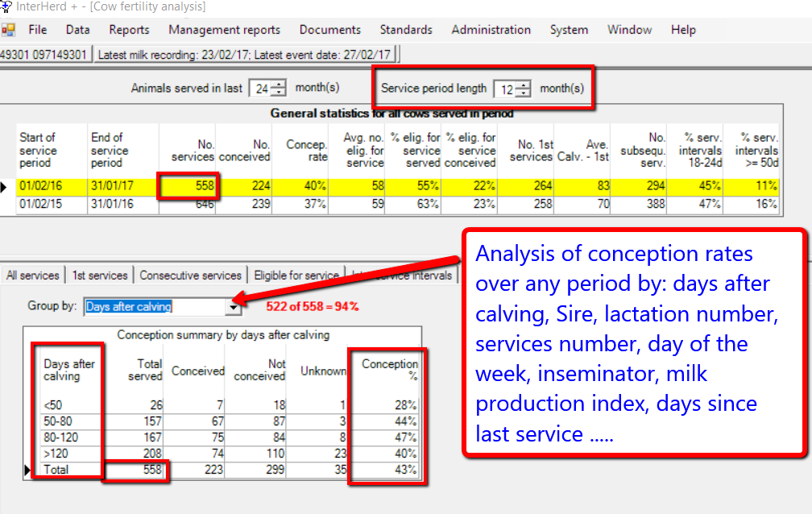
Task: Select the >120 days after calving row
Action: tap(230, 454)
